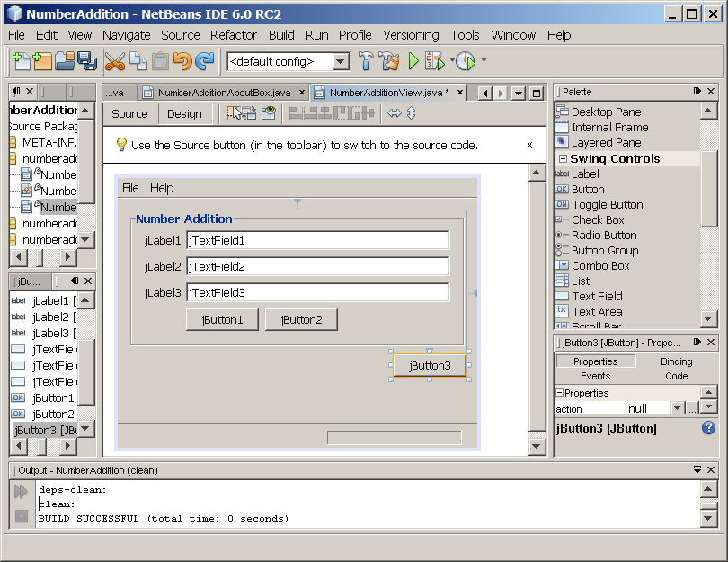Click the Clean and Build broom icon
This screenshot has height=562, width=728.
pyautogui.click(x=389, y=61)
